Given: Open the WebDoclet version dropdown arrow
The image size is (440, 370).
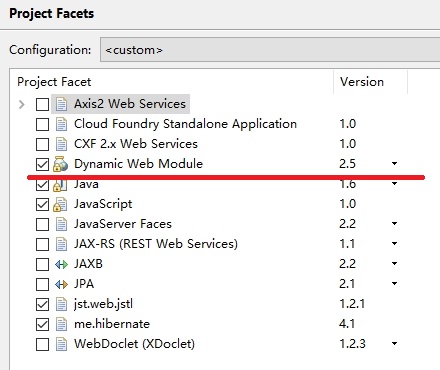Looking at the screenshot, I should (394, 343).
